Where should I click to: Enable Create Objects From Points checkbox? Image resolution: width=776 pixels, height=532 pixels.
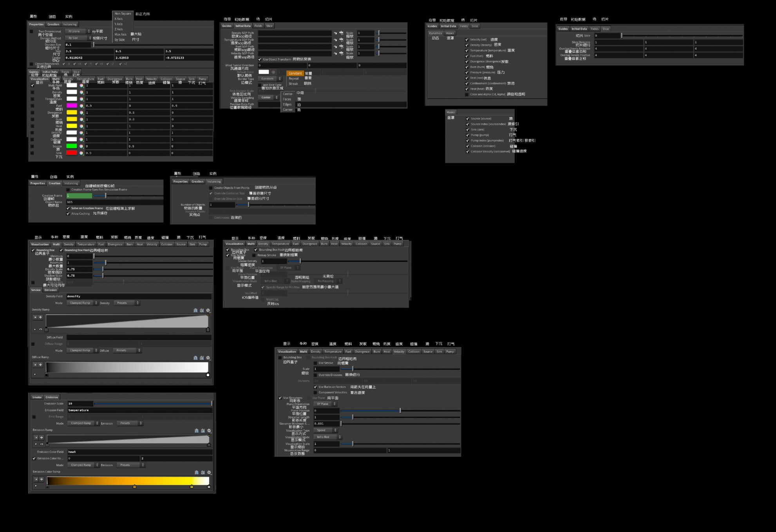point(211,188)
